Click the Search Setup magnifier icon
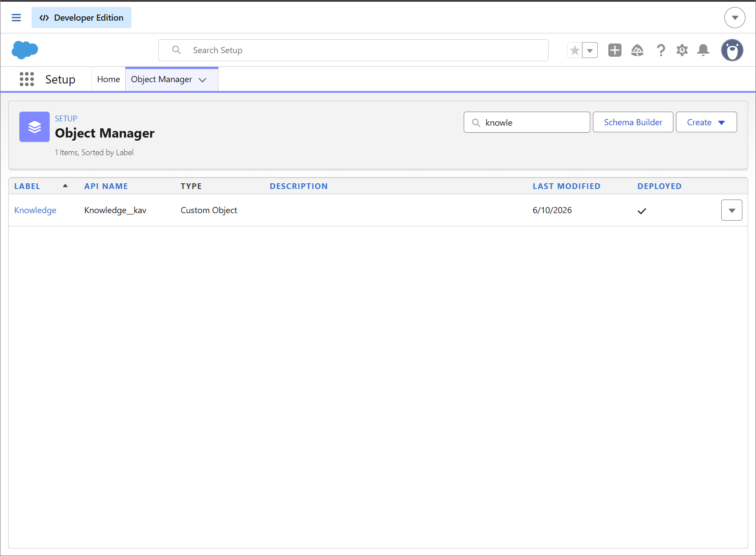Image resolution: width=756 pixels, height=556 pixels. (176, 50)
